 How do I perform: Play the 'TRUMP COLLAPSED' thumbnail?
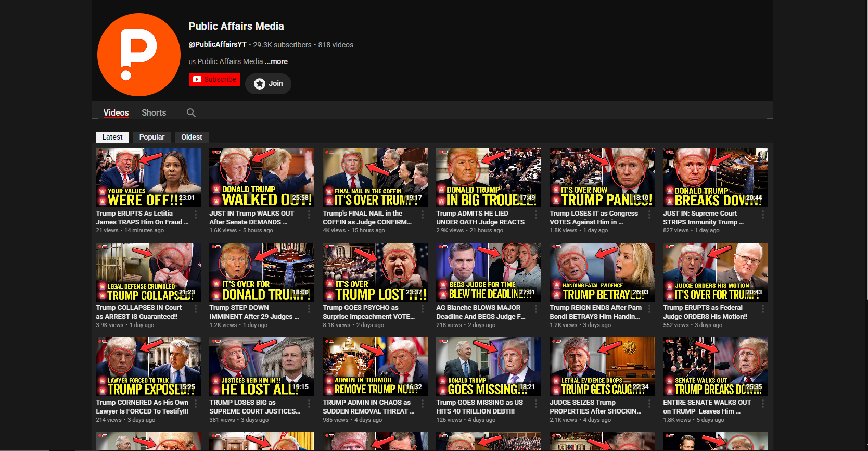[x=148, y=272]
